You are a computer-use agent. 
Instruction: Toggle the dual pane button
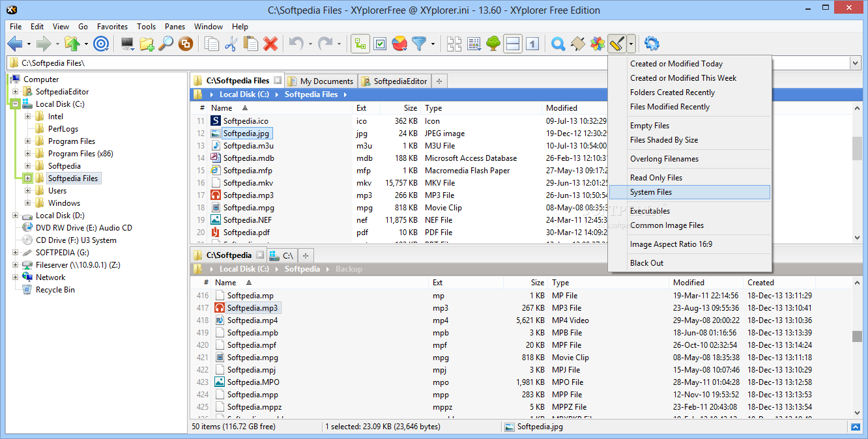click(x=513, y=44)
